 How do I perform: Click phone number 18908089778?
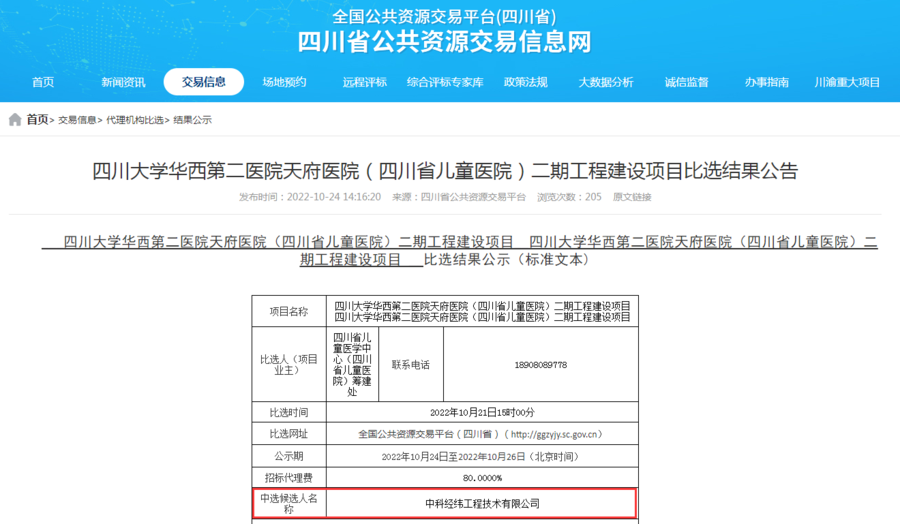point(541,364)
